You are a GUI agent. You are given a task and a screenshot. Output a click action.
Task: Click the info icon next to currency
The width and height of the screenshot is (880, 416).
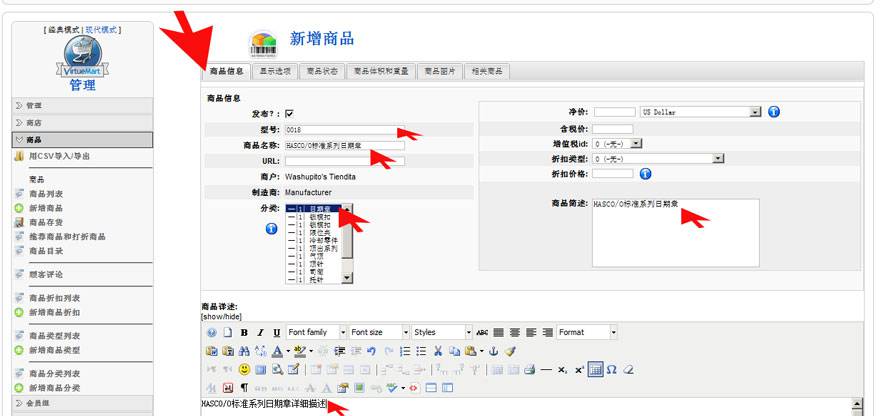tap(774, 112)
